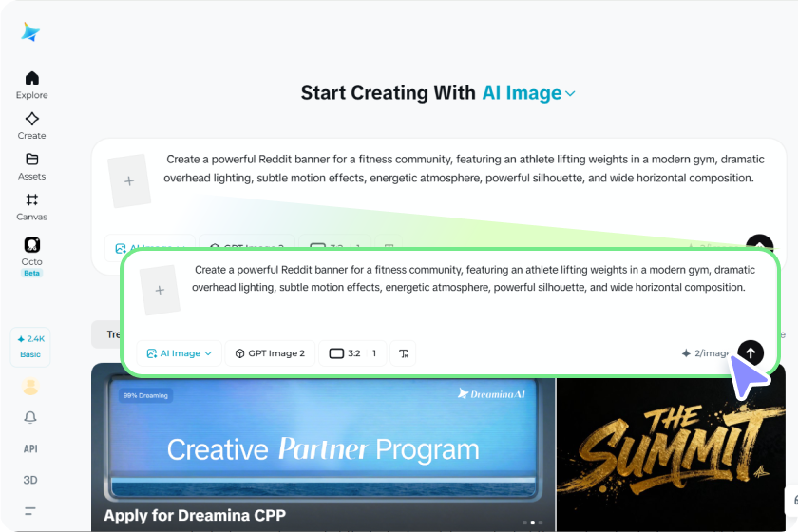Open the user profile avatar
798x532 pixels.
(30, 387)
